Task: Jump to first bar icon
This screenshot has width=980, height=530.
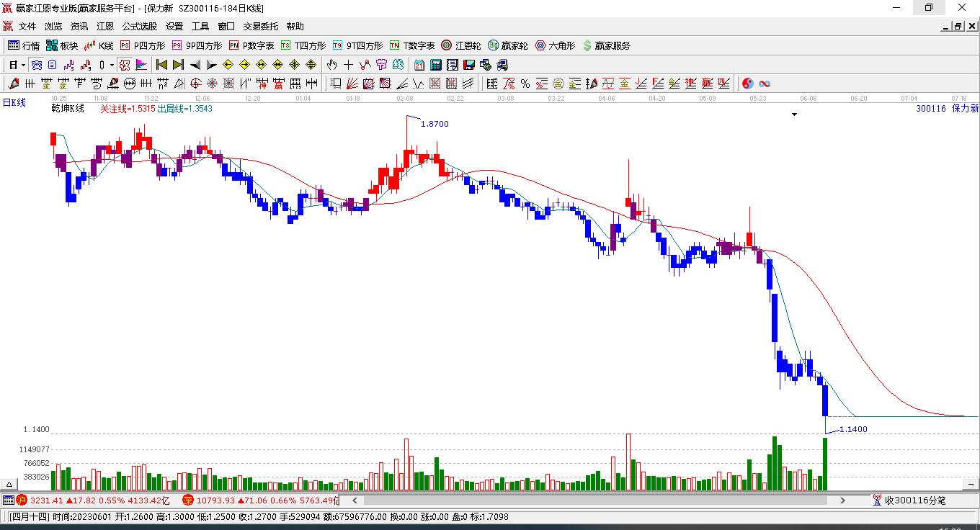Action: click(x=161, y=65)
